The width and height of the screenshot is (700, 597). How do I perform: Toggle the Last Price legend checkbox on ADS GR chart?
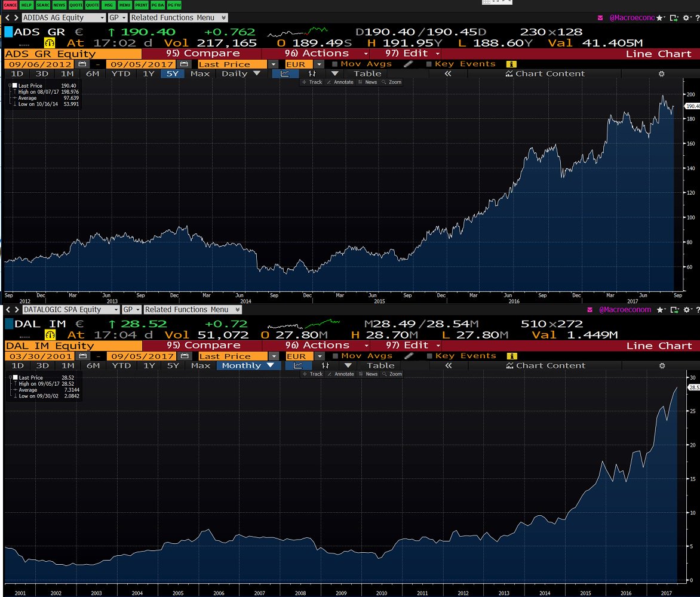click(x=15, y=85)
